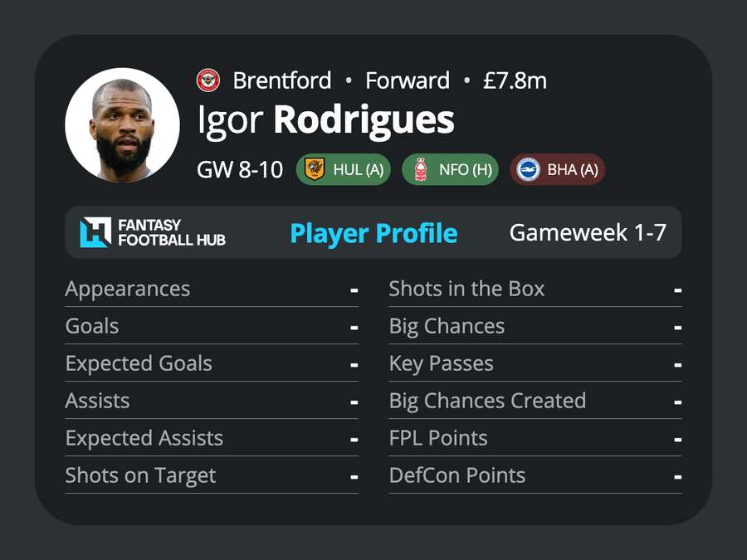The height and width of the screenshot is (560, 747).
Task: Select the Appearances stat row
Action: pos(212,289)
